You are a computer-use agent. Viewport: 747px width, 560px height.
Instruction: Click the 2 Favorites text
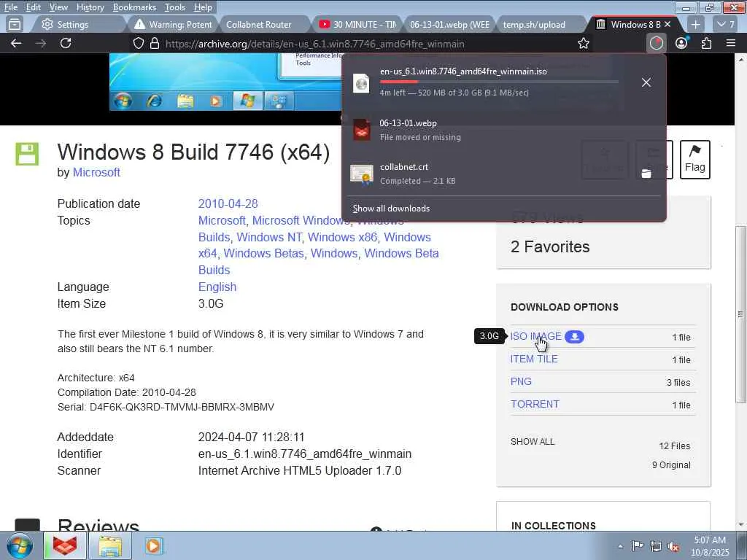[x=550, y=246]
